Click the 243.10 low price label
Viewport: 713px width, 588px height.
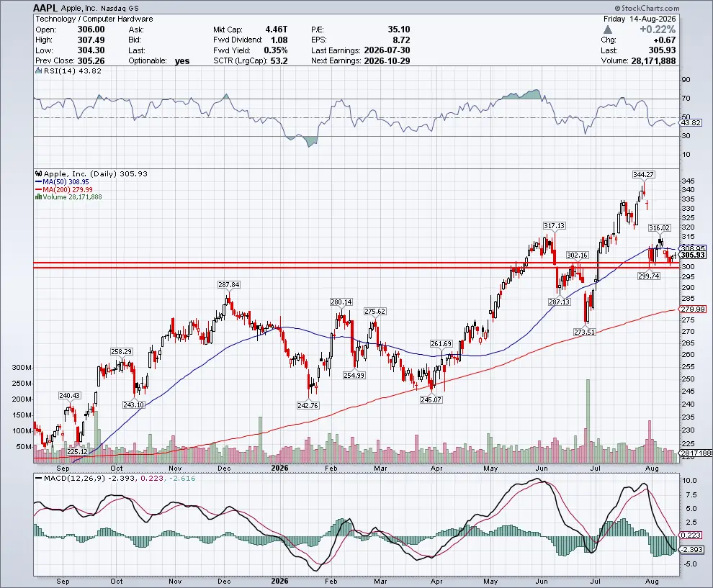[133, 405]
